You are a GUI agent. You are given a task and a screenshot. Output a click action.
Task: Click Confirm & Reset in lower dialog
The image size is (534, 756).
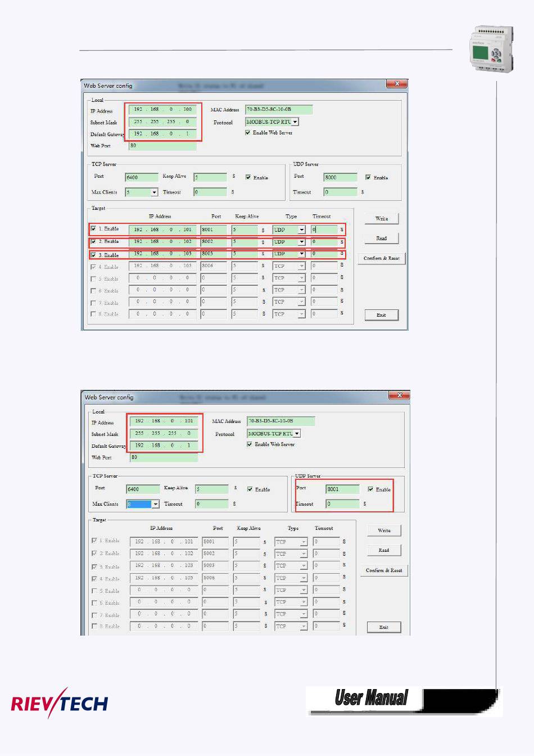click(384, 570)
